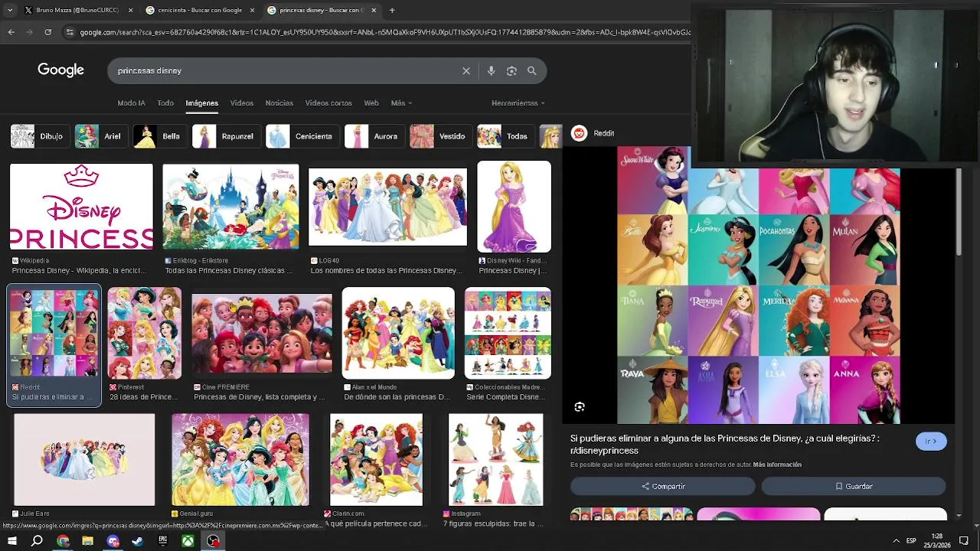Open Steam from the taskbar
Image resolution: width=980 pixels, height=551 pixels.
(138, 540)
